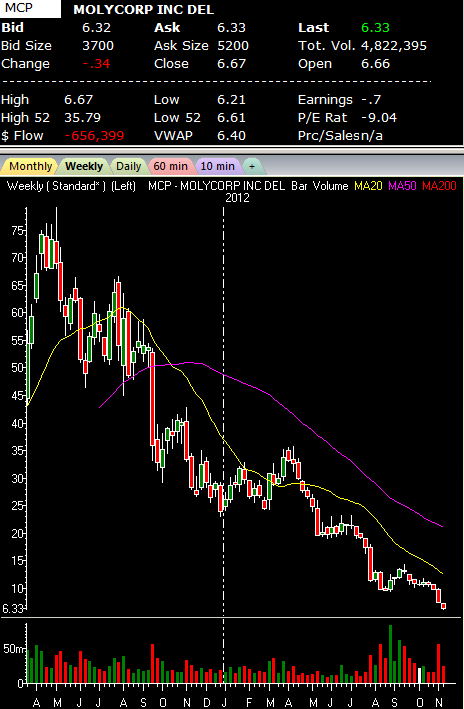Select the MA50 indicator label
Screen dimensions: 464x709
[402, 186]
